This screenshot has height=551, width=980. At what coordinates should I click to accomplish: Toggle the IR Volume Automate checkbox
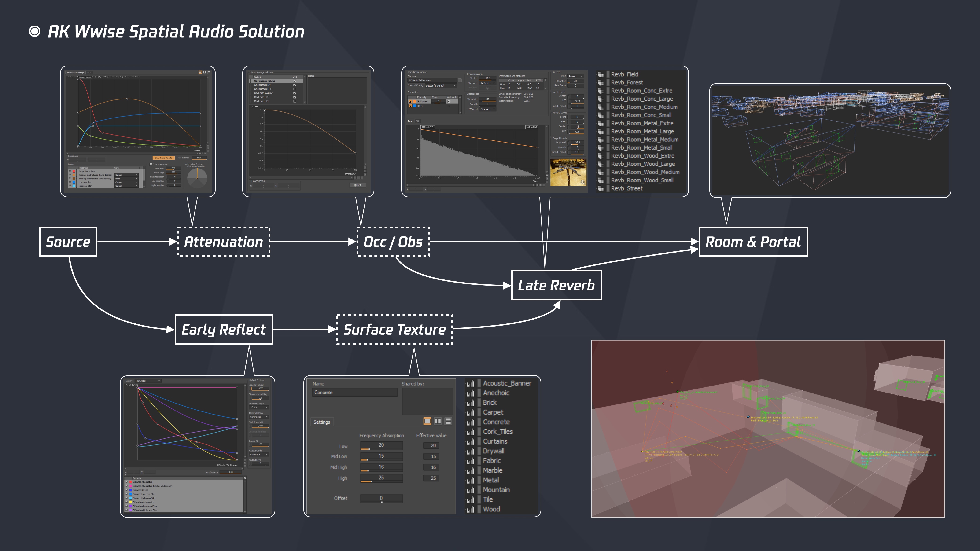coord(449,102)
